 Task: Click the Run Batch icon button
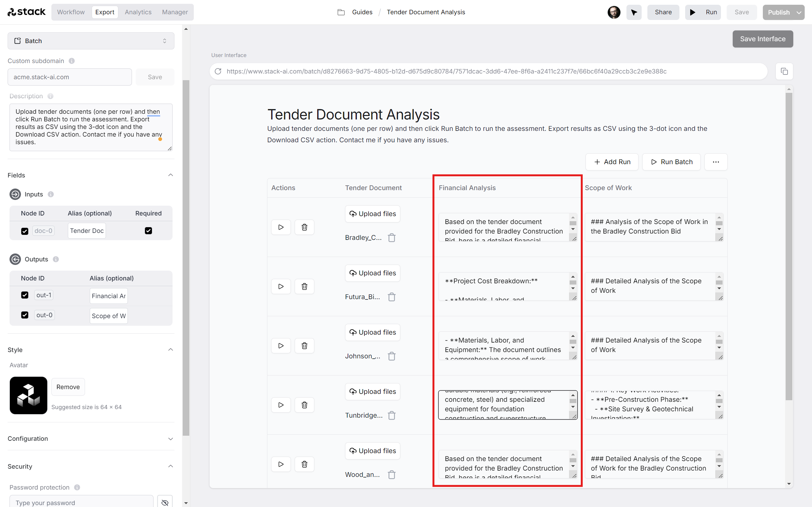tap(653, 162)
